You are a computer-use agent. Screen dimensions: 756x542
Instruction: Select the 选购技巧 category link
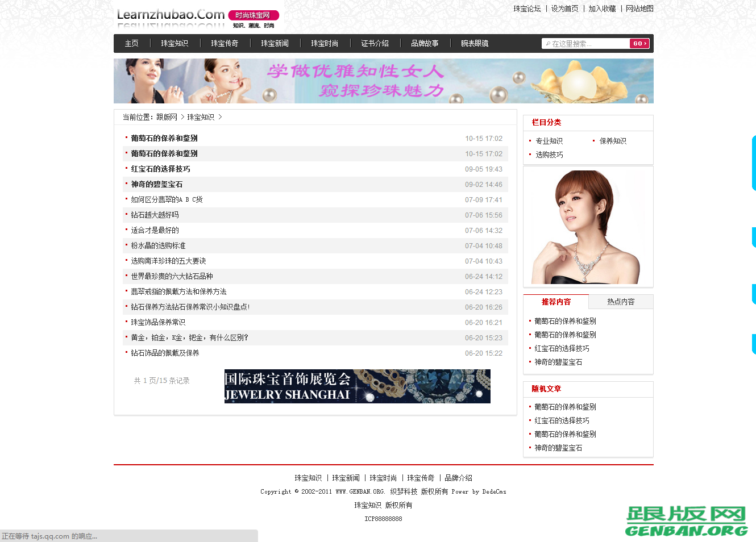[x=549, y=155]
